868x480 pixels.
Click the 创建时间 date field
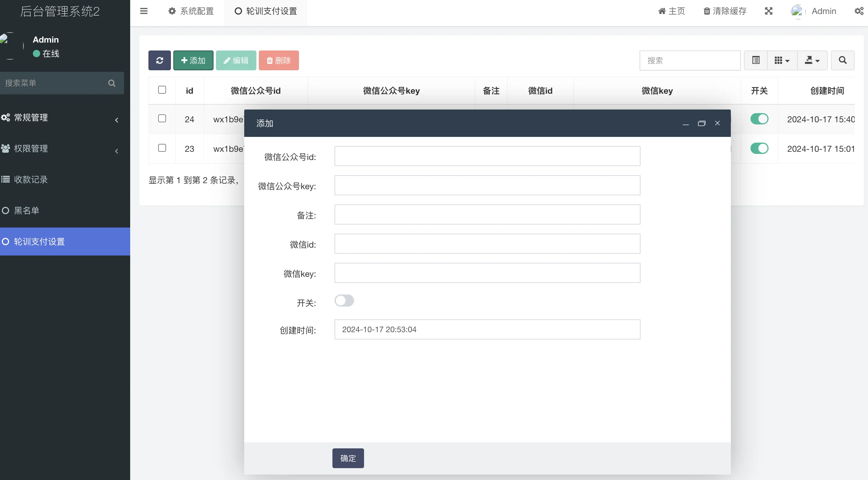pos(487,329)
